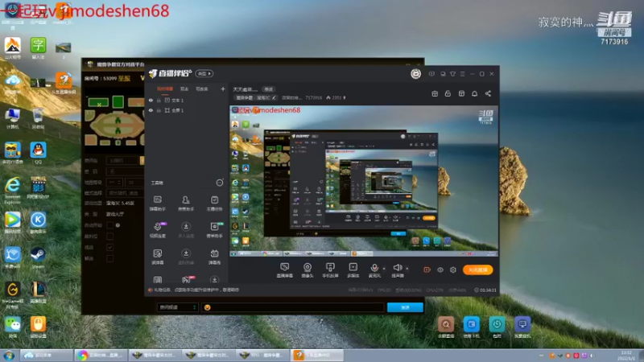The width and height of the screenshot is (644, 362).
Task: Open the first 地图等级 selector
Action: click(114, 182)
